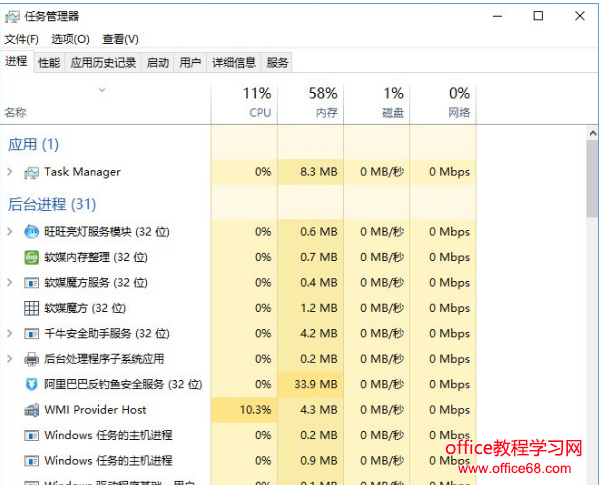Click the 后台处理程序子系统应用 printer icon

[31, 359]
